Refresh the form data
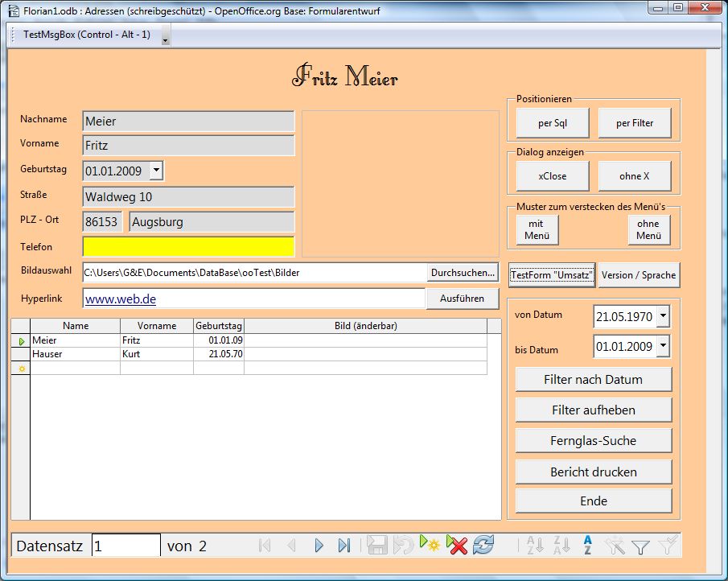This screenshot has height=581, width=728. click(x=483, y=546)
